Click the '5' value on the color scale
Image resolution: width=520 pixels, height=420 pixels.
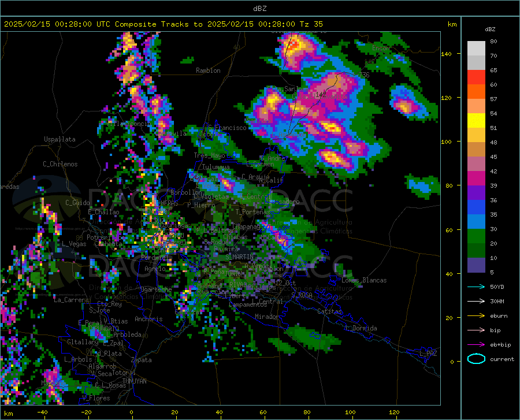(x=492, y=273)
